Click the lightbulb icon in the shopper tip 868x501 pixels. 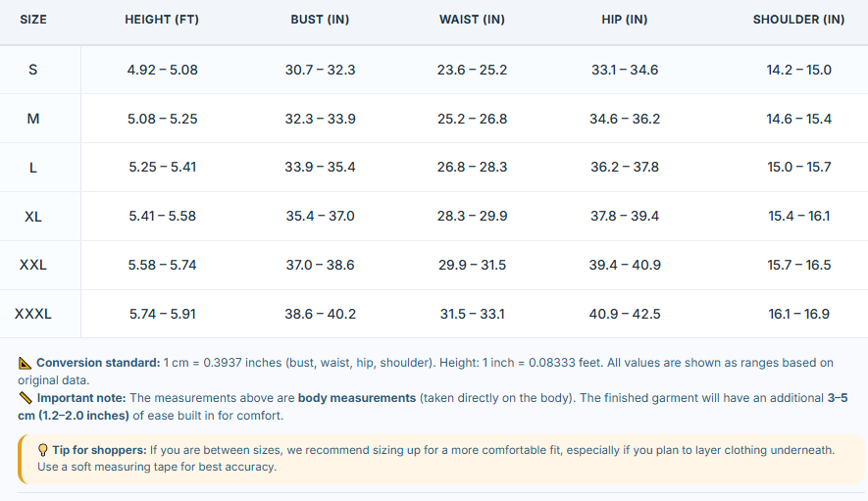pos(42,450)
